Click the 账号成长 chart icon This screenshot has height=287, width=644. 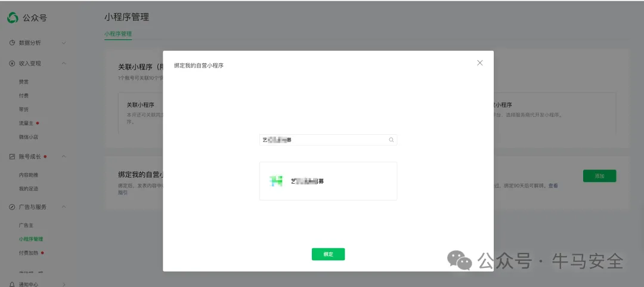tap(12, 156)
